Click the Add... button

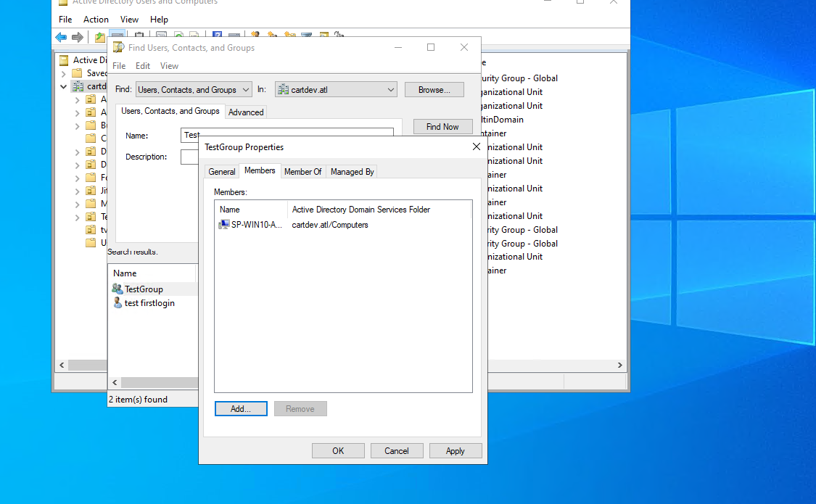(x=241, y=409)
